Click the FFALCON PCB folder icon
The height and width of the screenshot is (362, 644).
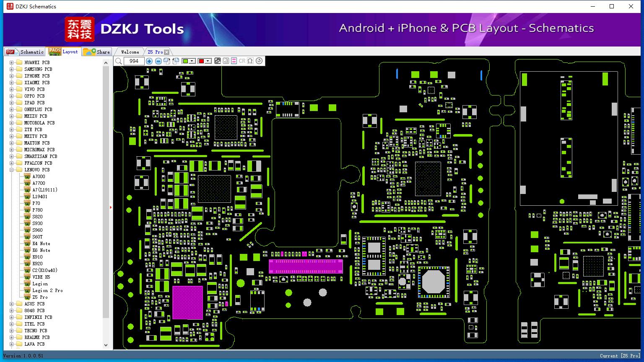19,163
